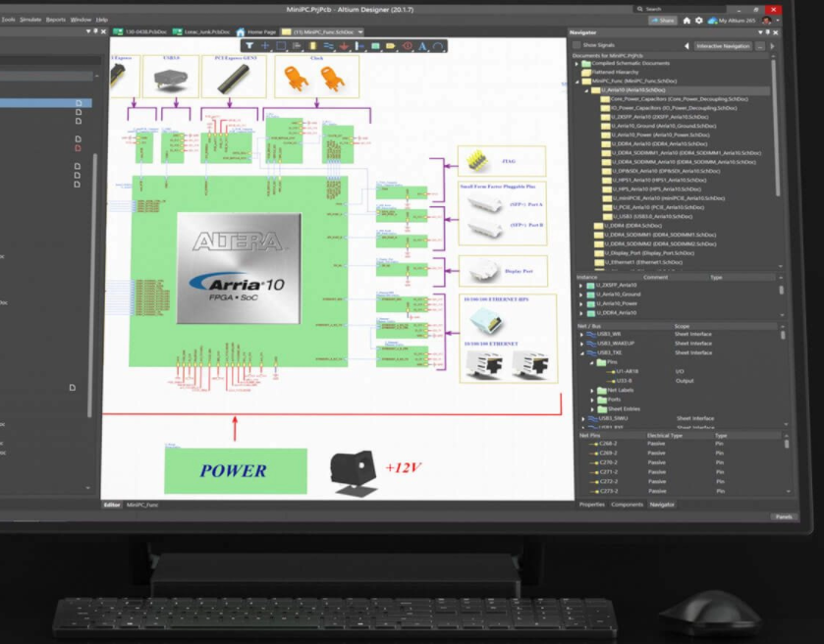Select the green sheet symbol tool

click(375, 46)
